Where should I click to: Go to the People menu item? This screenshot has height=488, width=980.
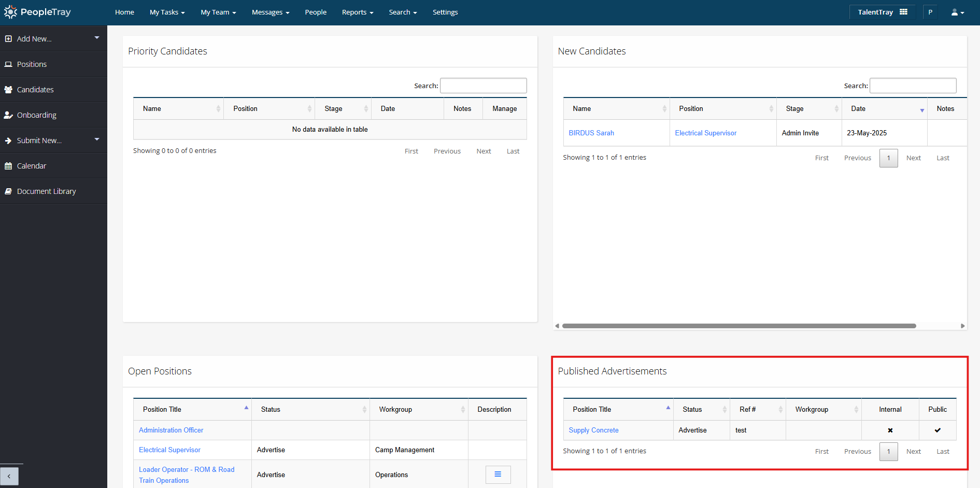coord(316,12)
